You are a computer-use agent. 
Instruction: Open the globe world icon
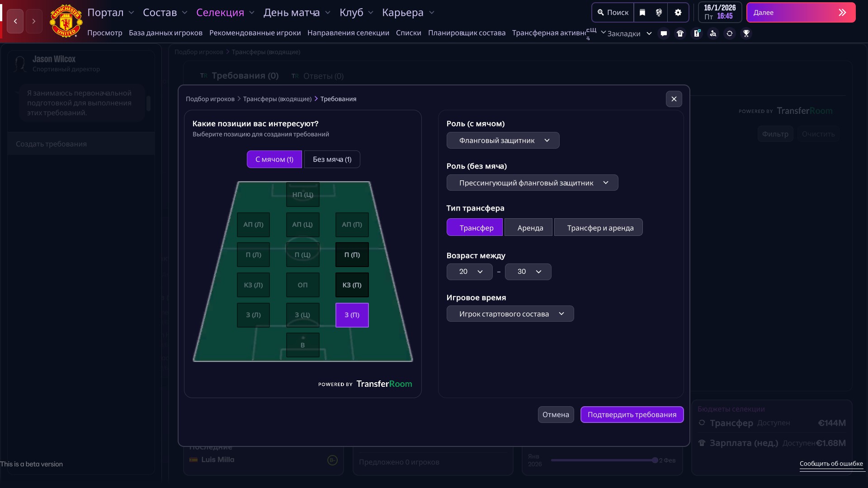click(x=659, y=13)
